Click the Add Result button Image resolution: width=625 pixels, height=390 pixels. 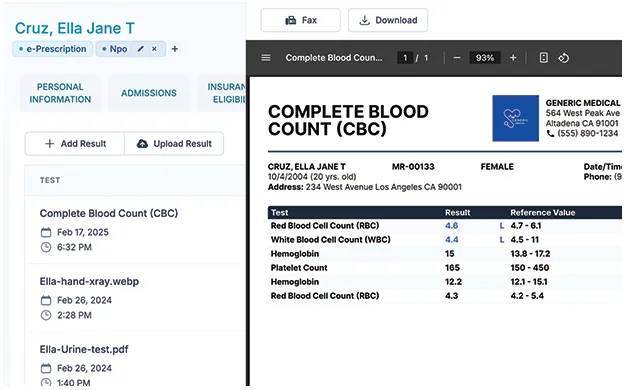pos(75,144)
